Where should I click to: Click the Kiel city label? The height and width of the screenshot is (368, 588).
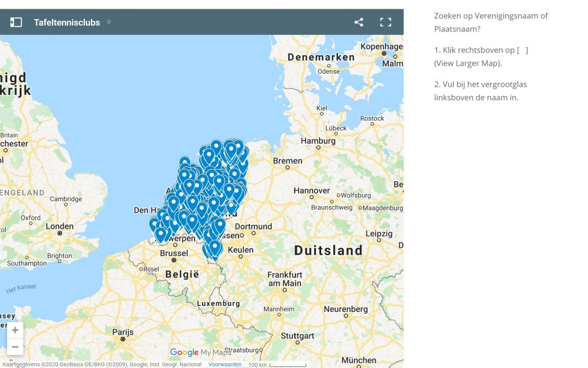coord(322,108)
